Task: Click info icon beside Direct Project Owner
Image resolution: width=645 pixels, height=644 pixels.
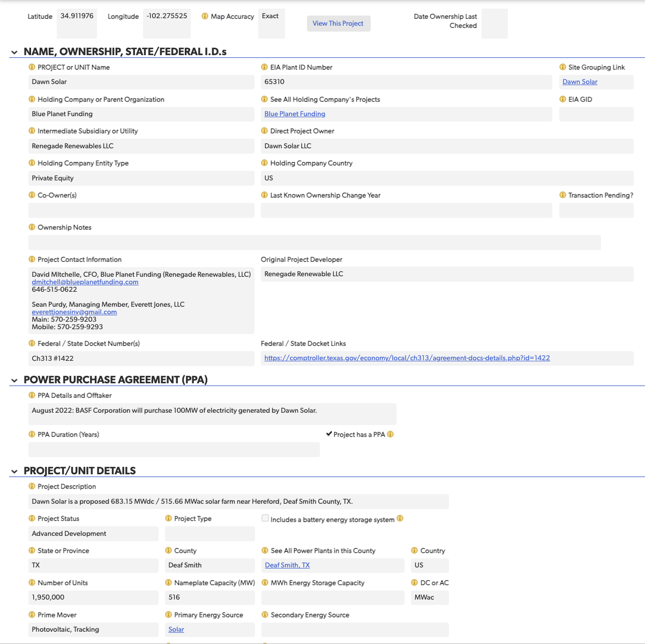Action: (x=264, y=131)
